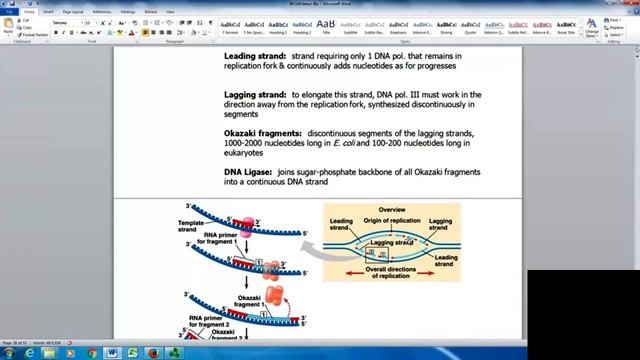640x360 pixels.
Task: Click the Cut command
Action: (23, 20)
